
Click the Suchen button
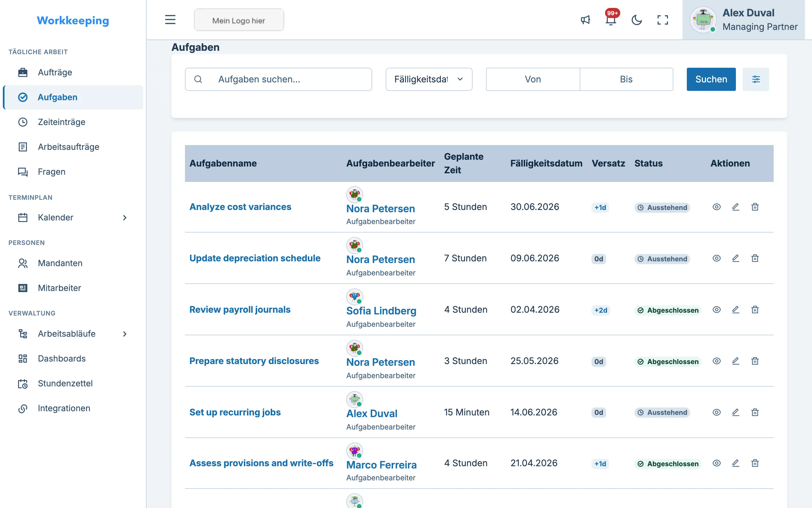[711, 79]
